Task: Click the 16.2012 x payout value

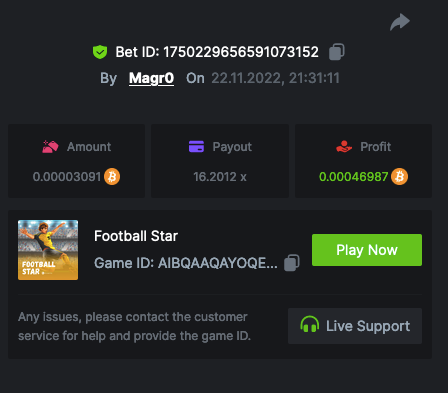Action: 220,177
